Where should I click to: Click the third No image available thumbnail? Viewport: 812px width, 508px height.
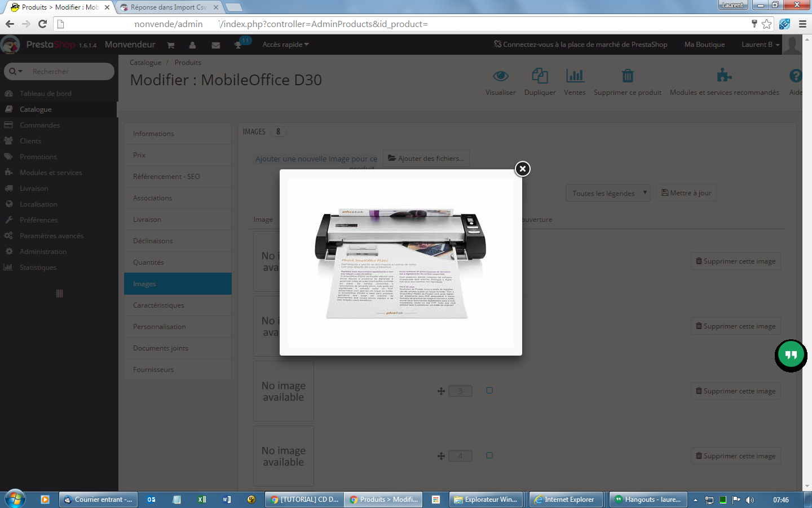(x=284, y=391)
